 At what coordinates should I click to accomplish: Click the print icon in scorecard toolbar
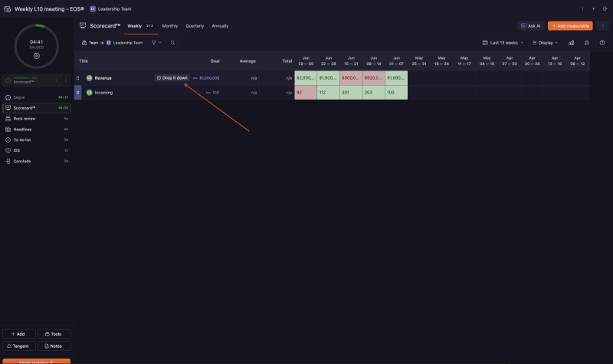tap(586, 43)
